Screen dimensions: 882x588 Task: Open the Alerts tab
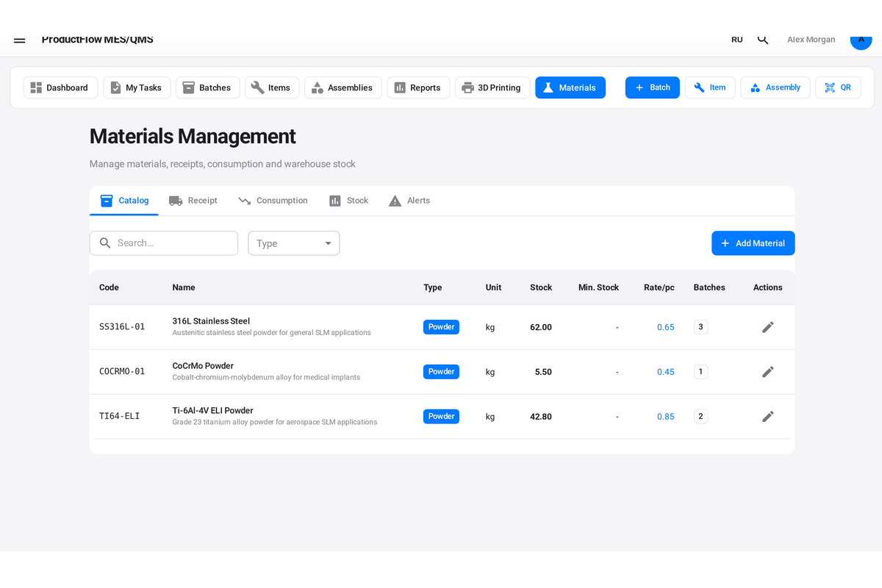coord(409,200)
